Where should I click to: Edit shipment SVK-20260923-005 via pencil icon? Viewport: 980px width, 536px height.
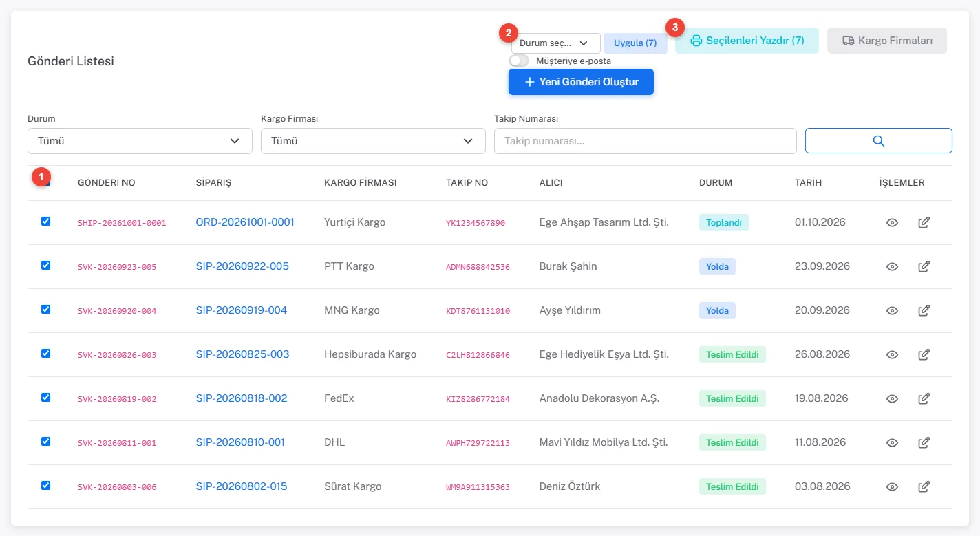(x=924, y=266)
